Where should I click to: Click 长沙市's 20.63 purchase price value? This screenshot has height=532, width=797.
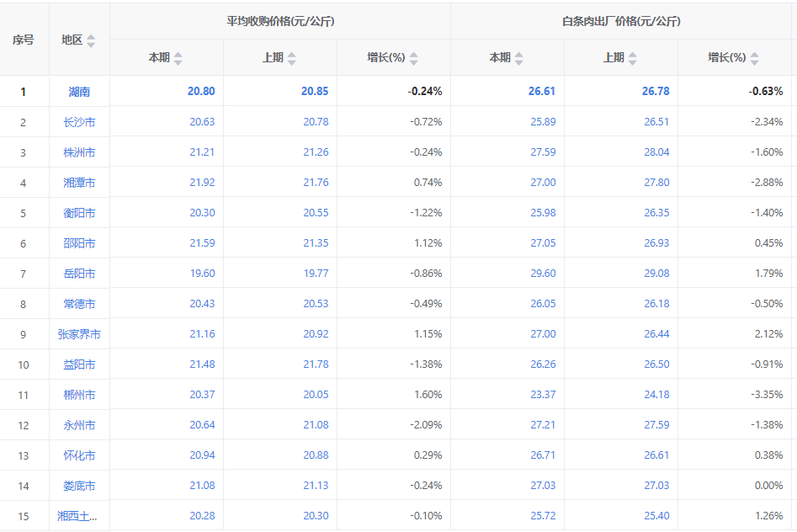(x=202, y=122)
